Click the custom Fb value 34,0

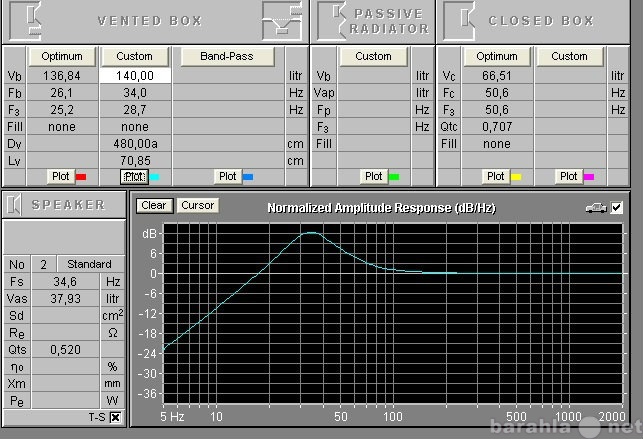(x=135, y=93)
